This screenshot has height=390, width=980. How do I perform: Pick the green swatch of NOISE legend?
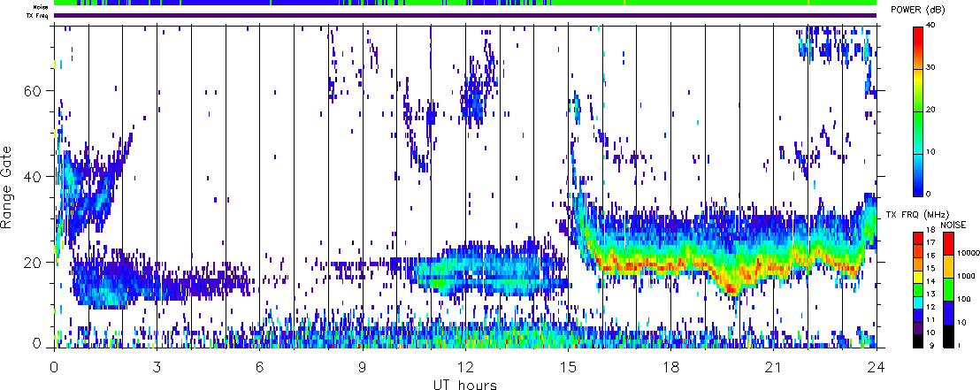[948, 289]
